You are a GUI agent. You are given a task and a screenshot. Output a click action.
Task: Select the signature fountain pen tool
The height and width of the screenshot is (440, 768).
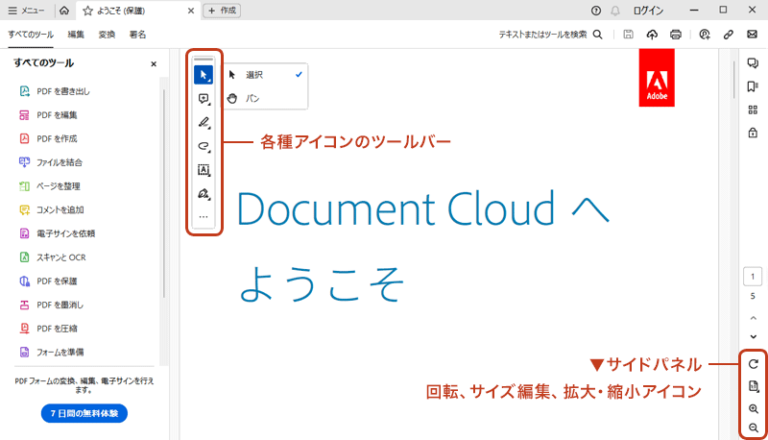click(203, 194)
